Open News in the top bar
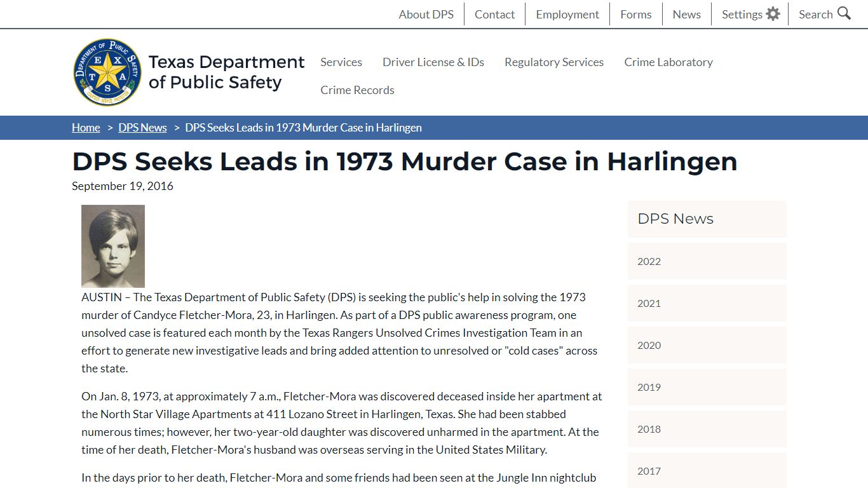 pyautogui.click(x=686, y=14)
